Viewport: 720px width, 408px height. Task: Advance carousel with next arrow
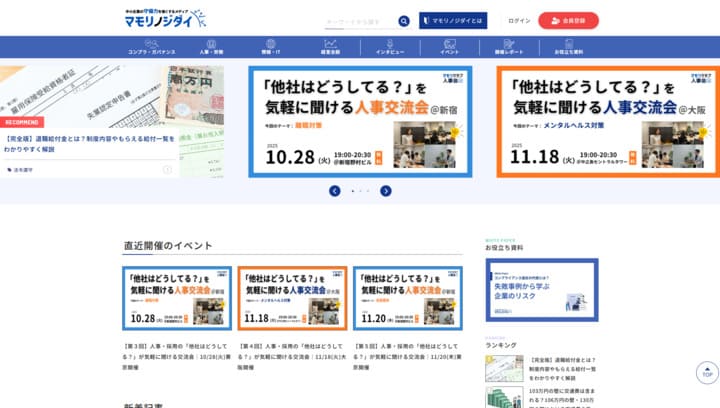[386, 191]
